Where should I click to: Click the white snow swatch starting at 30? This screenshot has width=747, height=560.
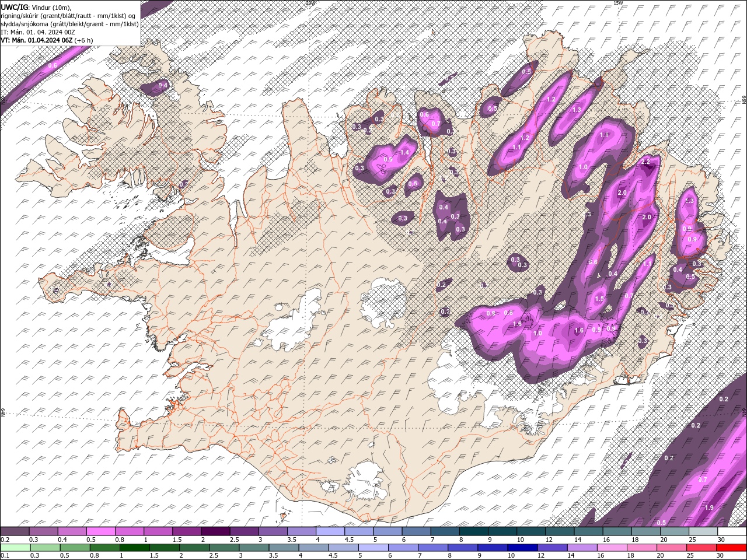click(x=731, y=531)
